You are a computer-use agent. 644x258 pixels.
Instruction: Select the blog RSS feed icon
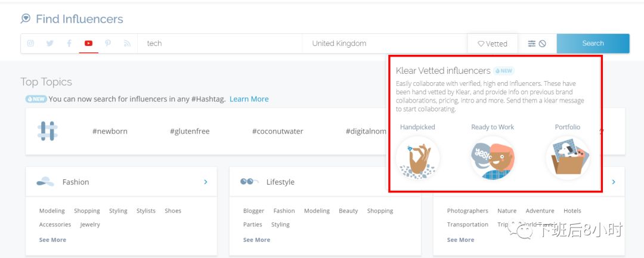coord(127,43)
